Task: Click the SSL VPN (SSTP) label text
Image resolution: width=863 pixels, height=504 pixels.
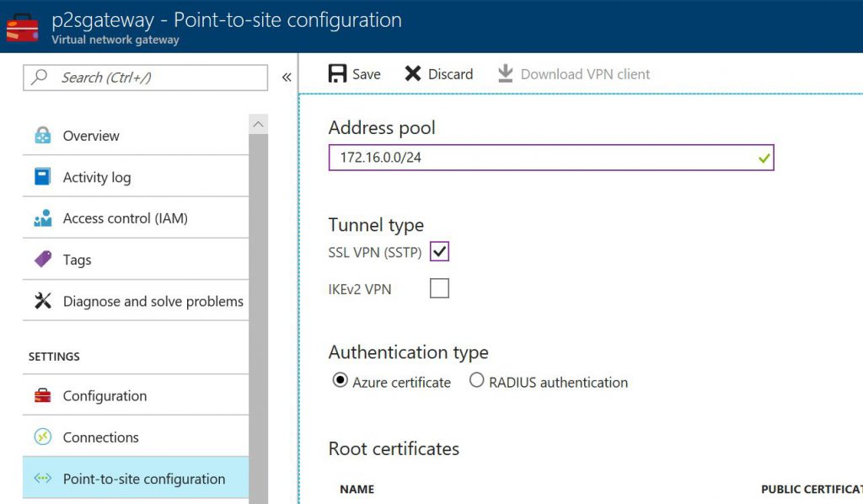Action: point(375,253)
